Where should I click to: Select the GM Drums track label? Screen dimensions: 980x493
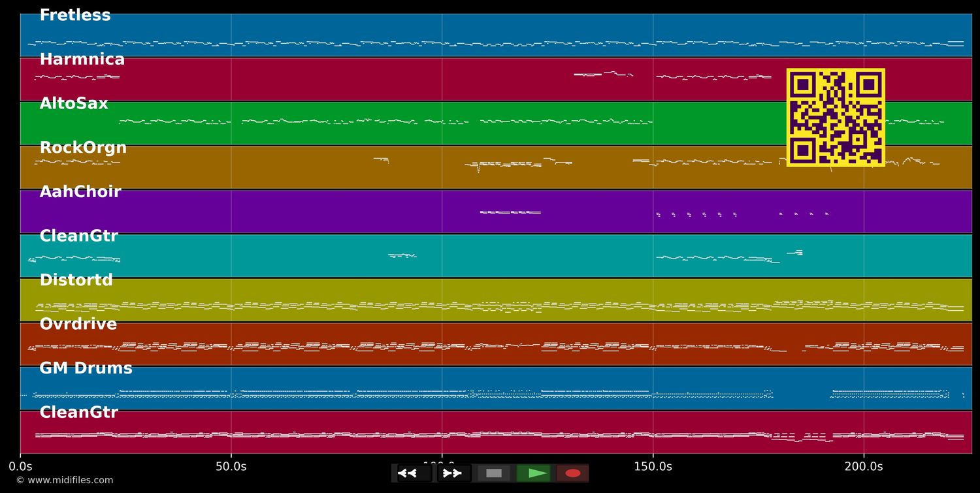[86, 368]
